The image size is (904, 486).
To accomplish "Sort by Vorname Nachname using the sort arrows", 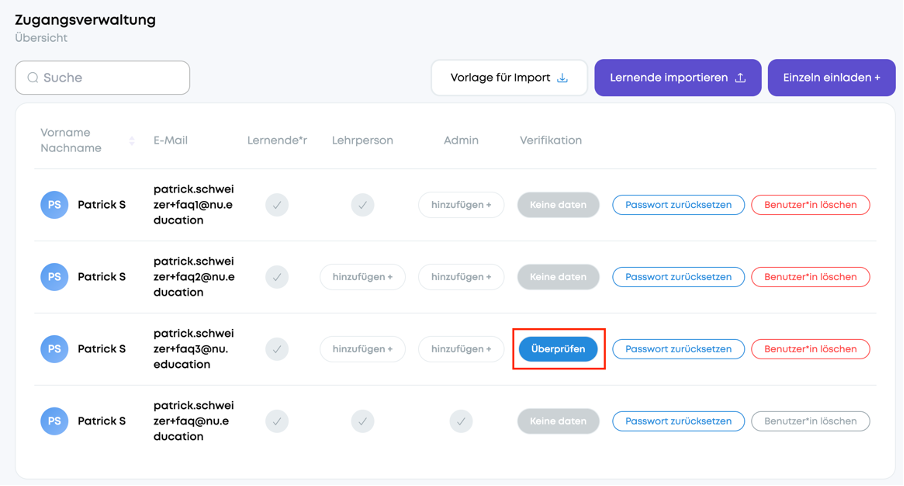I will 132,141.
